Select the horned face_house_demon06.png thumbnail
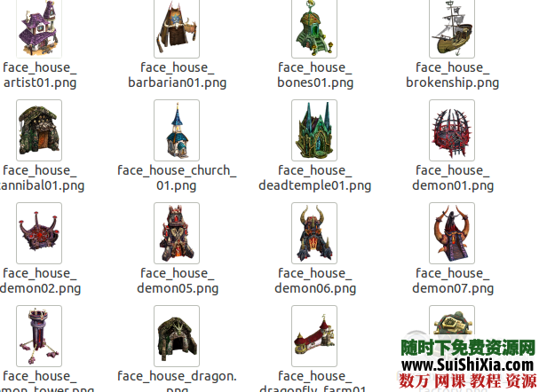 tap(314, 232)
